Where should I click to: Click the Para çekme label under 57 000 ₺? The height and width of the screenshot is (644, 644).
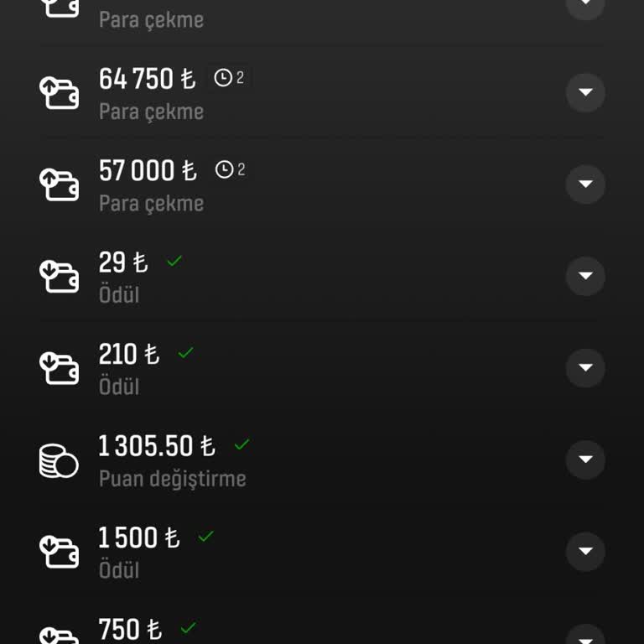(152, 204)
